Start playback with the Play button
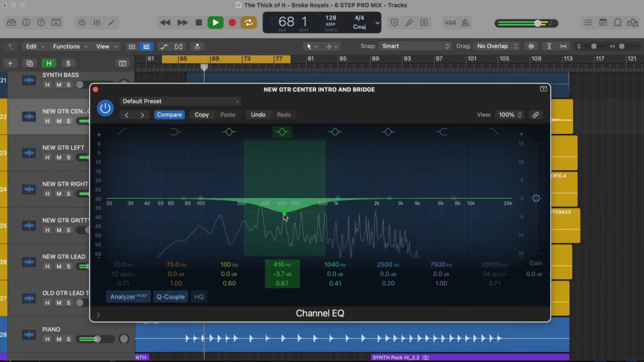This screenshot has width=644, height=362. (216, 22)
